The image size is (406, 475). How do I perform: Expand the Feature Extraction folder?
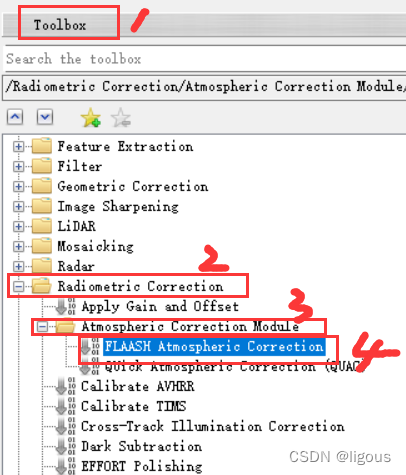pos(19,146)
